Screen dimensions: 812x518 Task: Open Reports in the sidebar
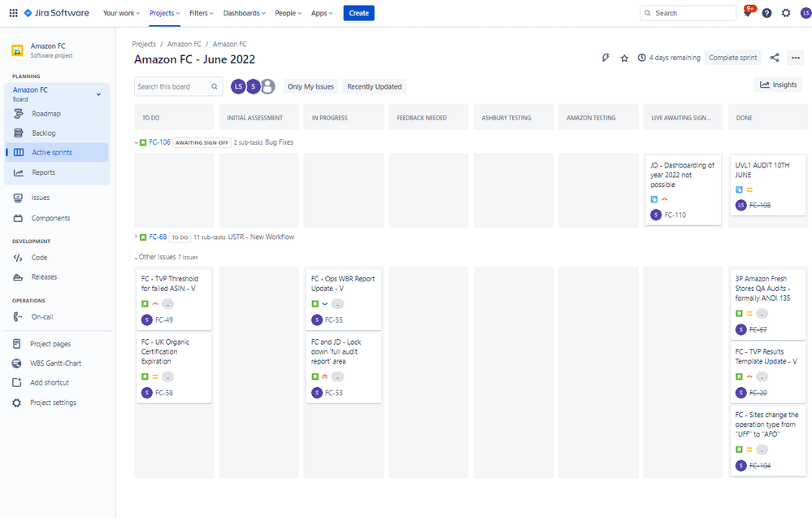point(57,172)
